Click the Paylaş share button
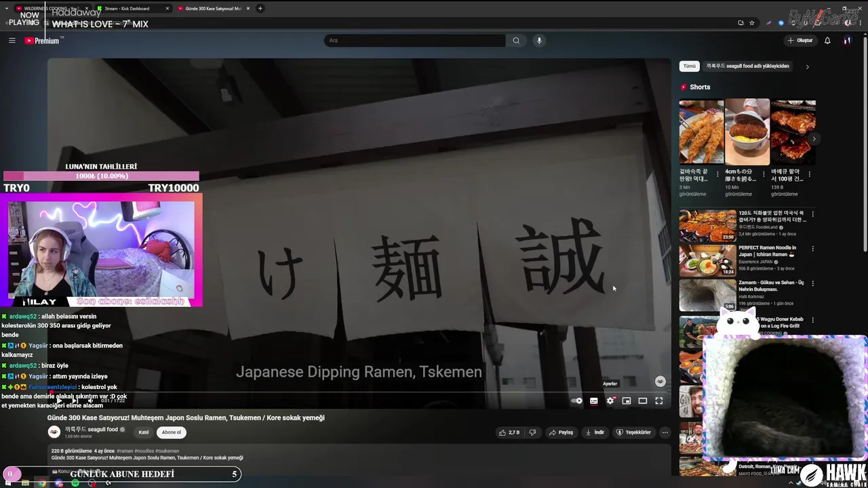This screenshot has width=868, height=488. pyautogui.click(x=561, y=432)
